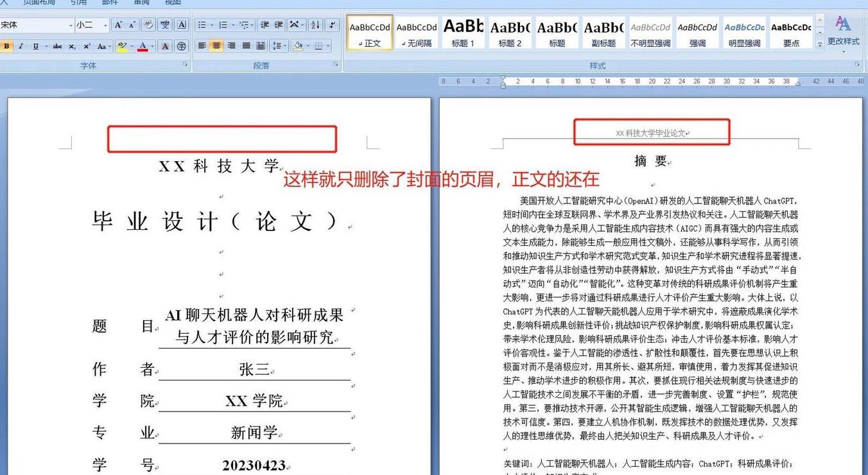The height and width of the screenshot is (475, 868).
Task: Apply the 正文 style
Action: click(x=370, y=33)
